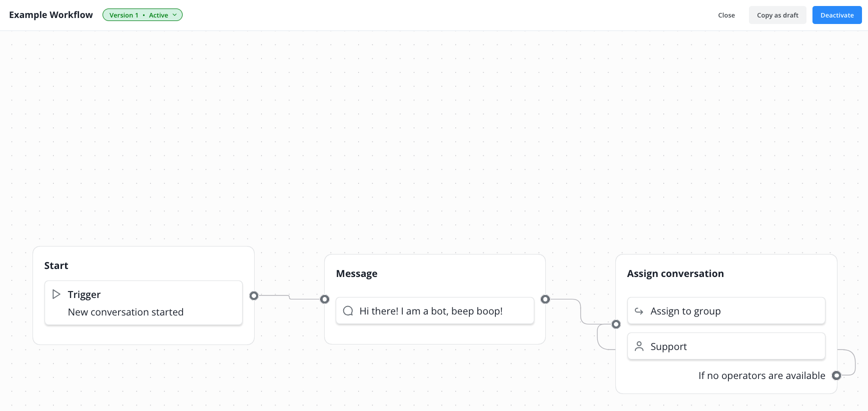Click the Message node output connector
This screenshot has height=411, width=868.
pos(545,299)
